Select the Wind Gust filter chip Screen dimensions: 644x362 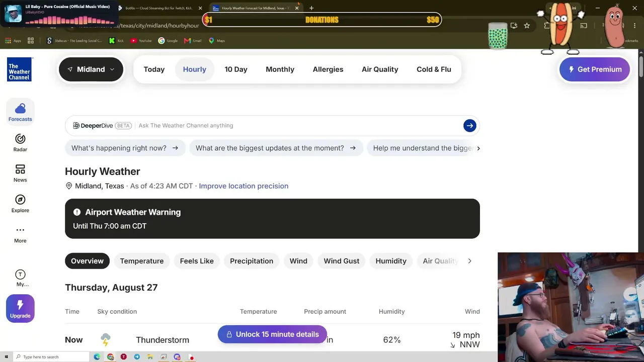(342, 261)
